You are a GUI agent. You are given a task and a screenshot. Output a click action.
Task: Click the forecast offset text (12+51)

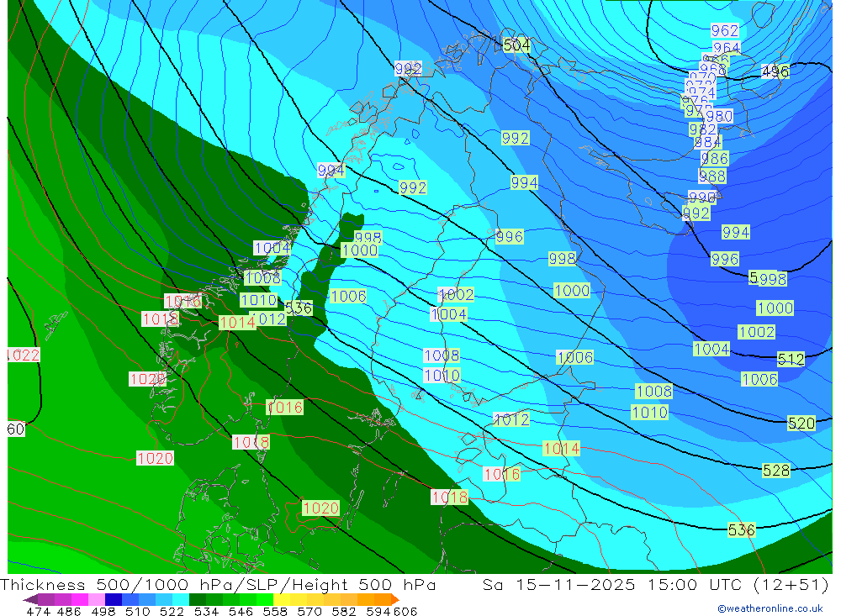791,584
